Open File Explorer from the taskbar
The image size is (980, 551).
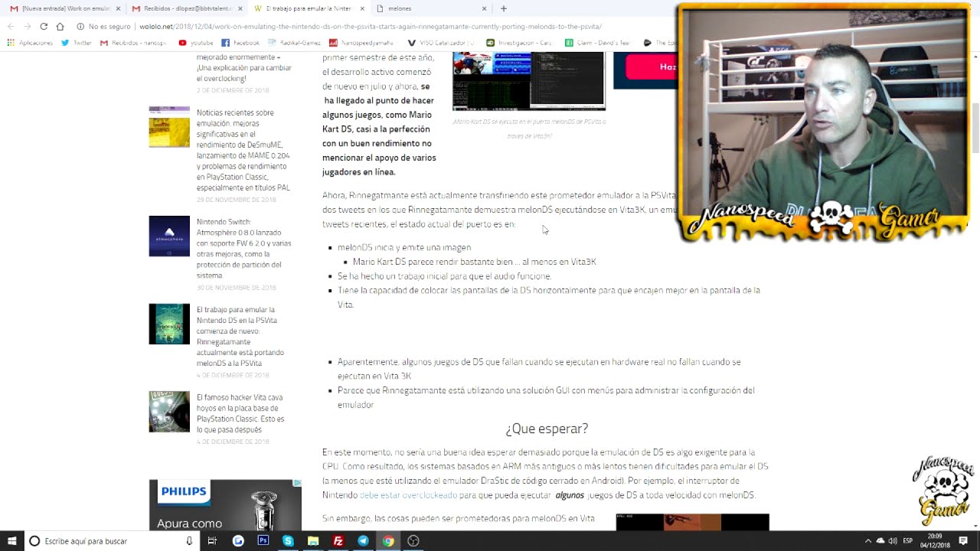[x=313, y=541]
